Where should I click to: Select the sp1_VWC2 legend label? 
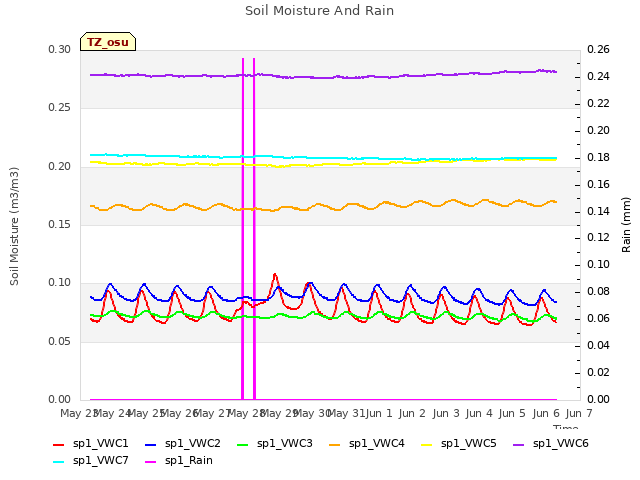point(193,444)
